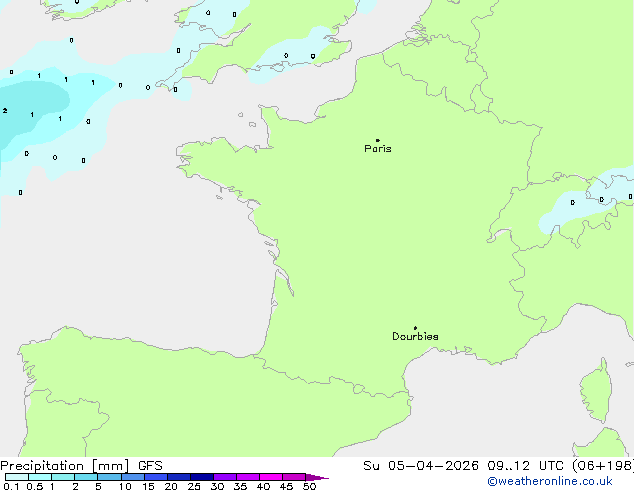Viewport: 634px width, 490px height.
Task: Pick the purple 30 mm legend swatch
Action: [225, 477]
